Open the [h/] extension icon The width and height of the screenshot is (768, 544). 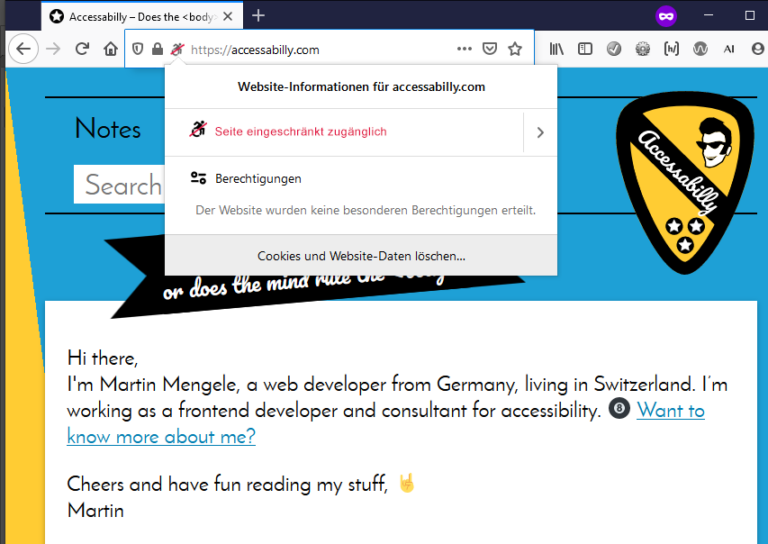[671, 48]
